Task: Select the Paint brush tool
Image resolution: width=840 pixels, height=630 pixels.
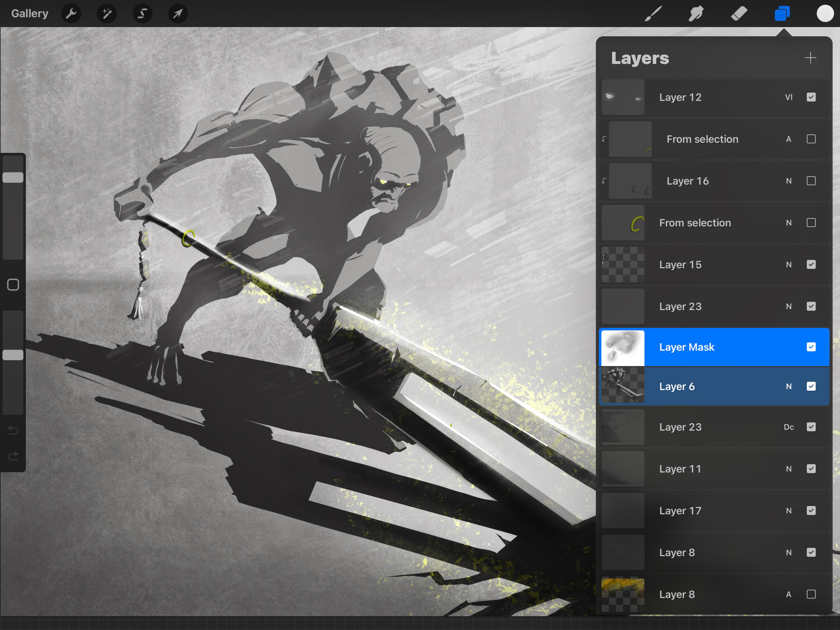Action: [653, 14]
